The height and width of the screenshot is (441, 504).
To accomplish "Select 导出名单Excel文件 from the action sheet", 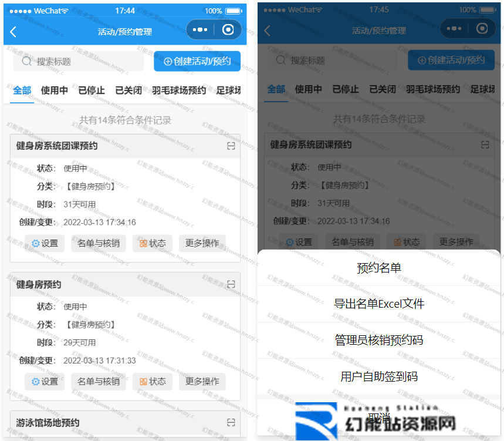I will [378, 304].
